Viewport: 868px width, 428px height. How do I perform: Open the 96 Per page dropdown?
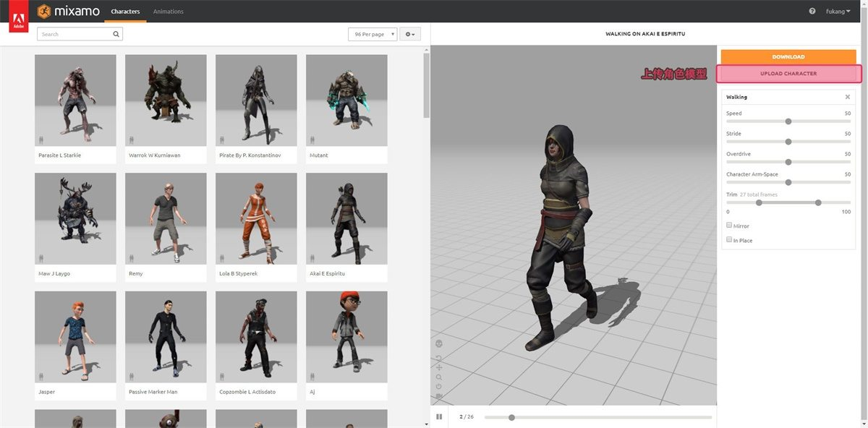click(373, 34)
